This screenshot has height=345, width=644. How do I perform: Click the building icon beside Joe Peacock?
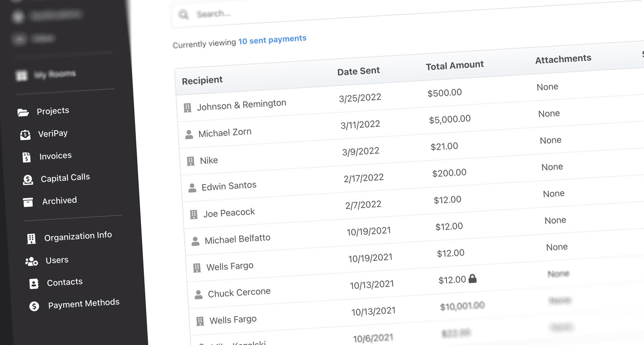[x=194, y=214]
